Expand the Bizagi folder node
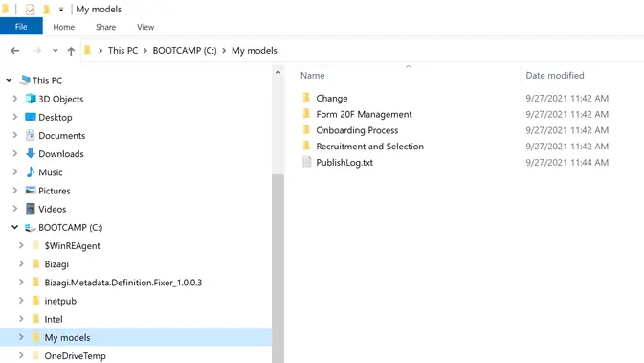Viewport: 644px width, 363px height. (x=21, y=264)
